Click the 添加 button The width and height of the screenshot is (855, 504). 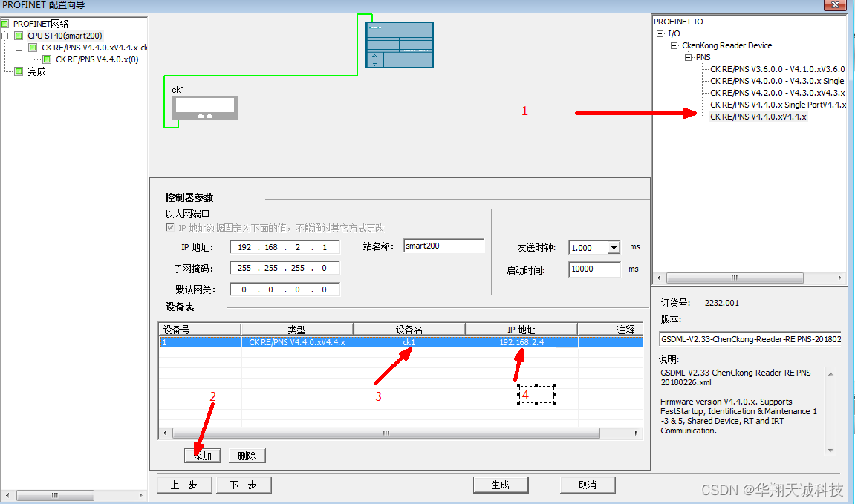pyautogui.click(x=203, y=456)
